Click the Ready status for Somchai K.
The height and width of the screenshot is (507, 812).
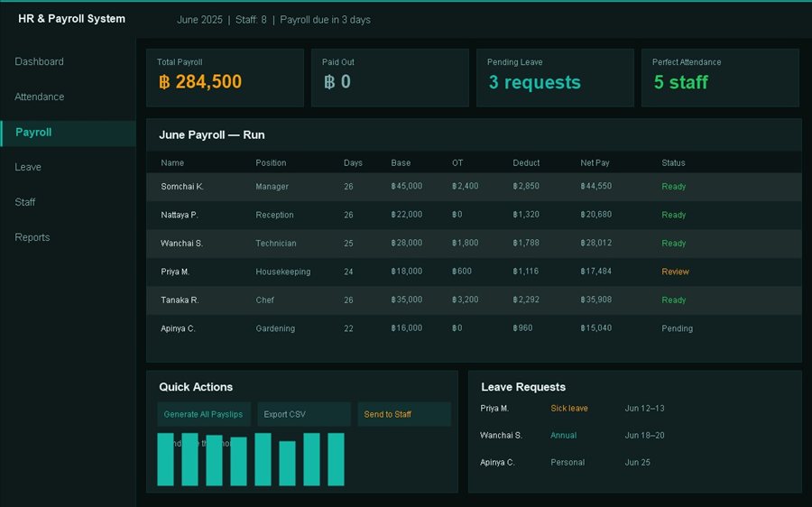tap(674, 187)
